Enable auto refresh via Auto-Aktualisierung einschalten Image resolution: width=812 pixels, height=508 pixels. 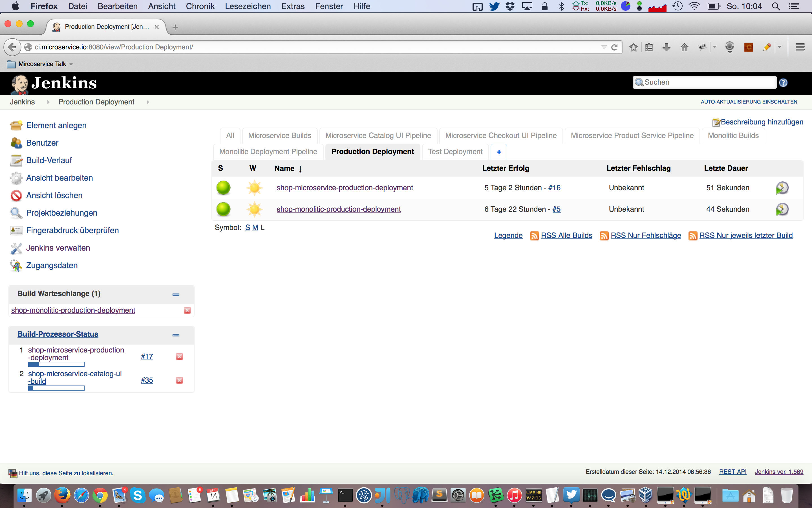(x=749, y=102)
